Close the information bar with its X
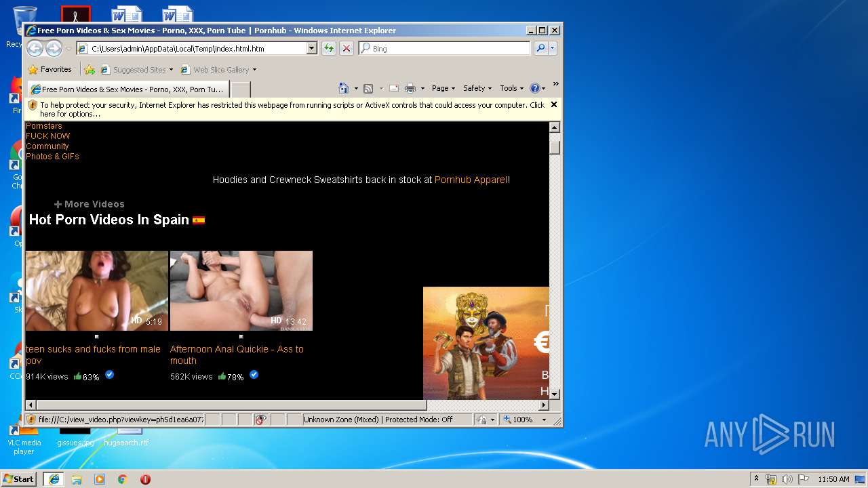The height and width of the screenshot is (488, 868). pos(554,104)
